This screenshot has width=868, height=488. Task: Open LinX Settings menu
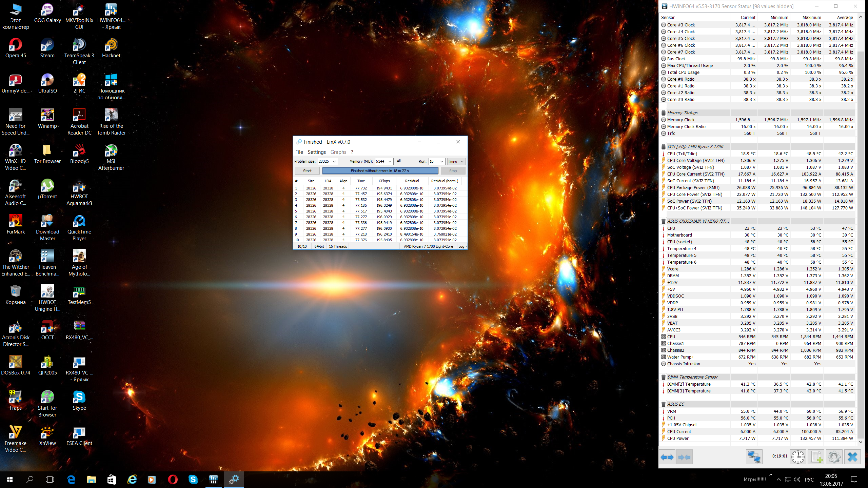(x=316, y=152)
